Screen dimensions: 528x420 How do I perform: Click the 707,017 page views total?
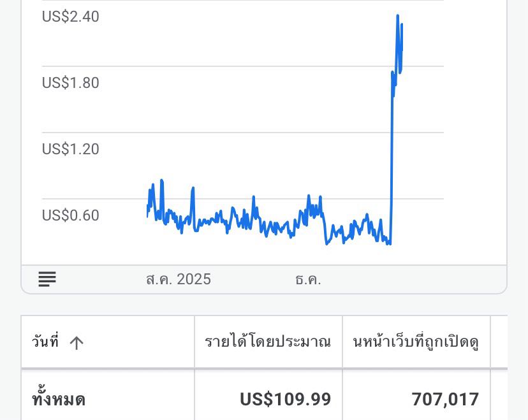[445, 400]
